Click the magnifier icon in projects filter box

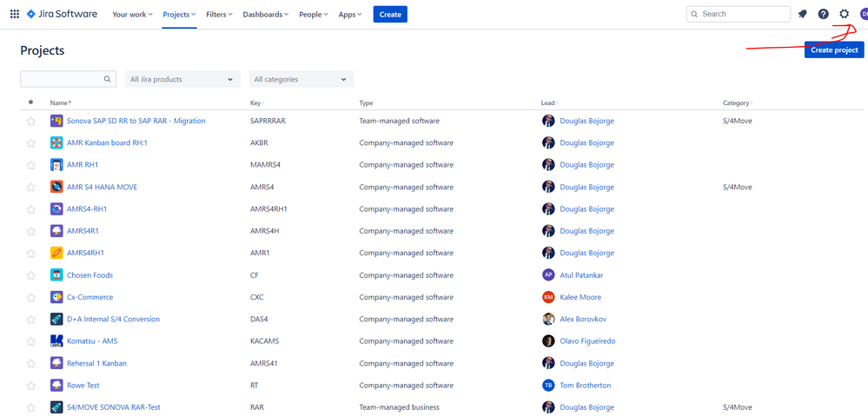point(108,79)
